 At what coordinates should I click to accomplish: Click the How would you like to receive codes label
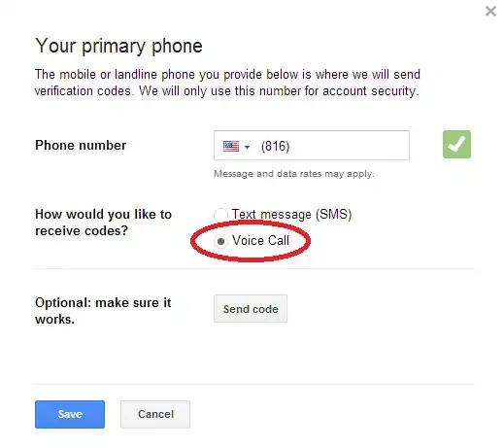tap(103, 223)
